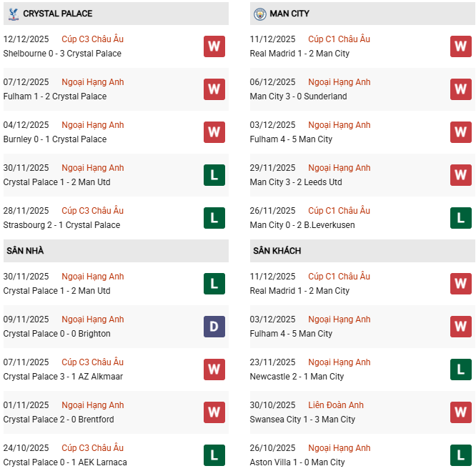Click W badge for Swansea City match
This screenshot has width=476, height=471.
tap(460, 412)
